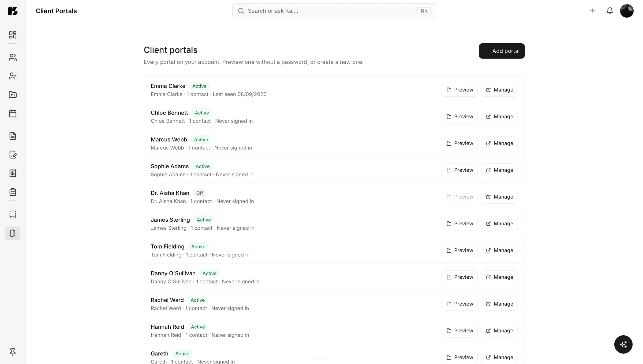The image size is (643, 364).
Task: Click the pin icon at sidebar bottom
Action: pos(13,352)
